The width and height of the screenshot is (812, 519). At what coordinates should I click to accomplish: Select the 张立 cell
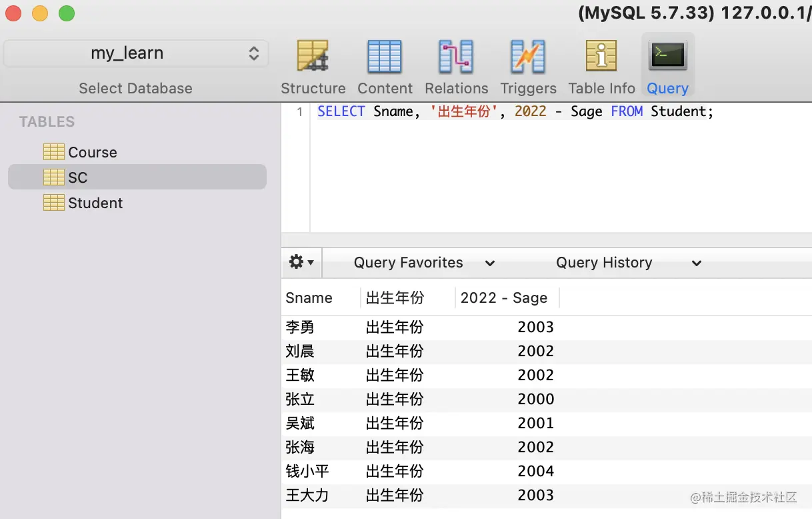click(x=300, y=399)
